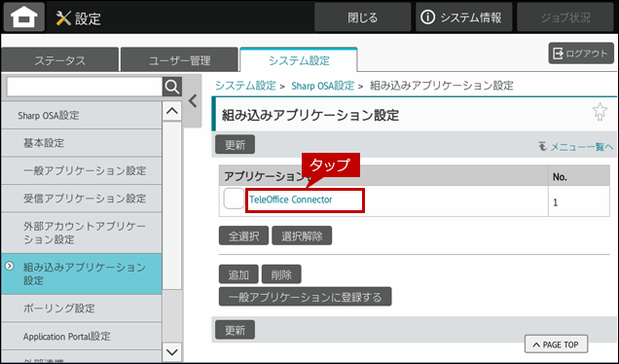Select 組み込みアプリケーション設定 in sidebar
619x364 pixels.
82,274
